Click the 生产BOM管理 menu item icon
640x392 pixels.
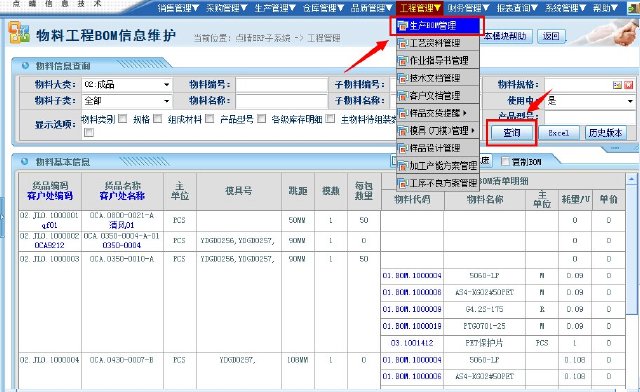click(x=402, y=26)
